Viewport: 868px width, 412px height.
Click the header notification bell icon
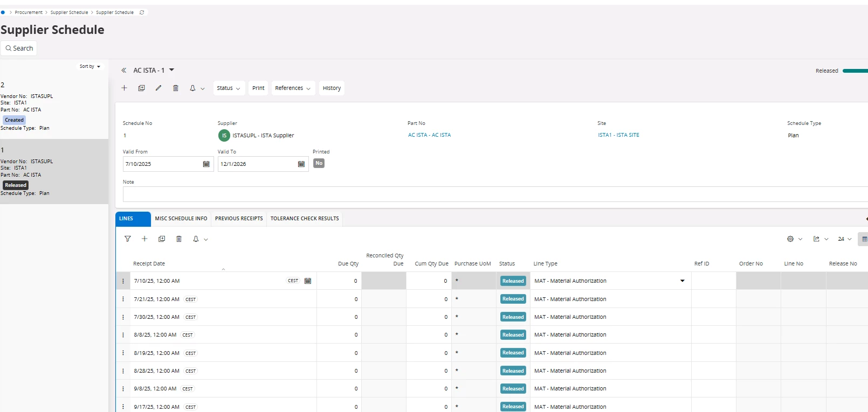[x=192, y=88]
